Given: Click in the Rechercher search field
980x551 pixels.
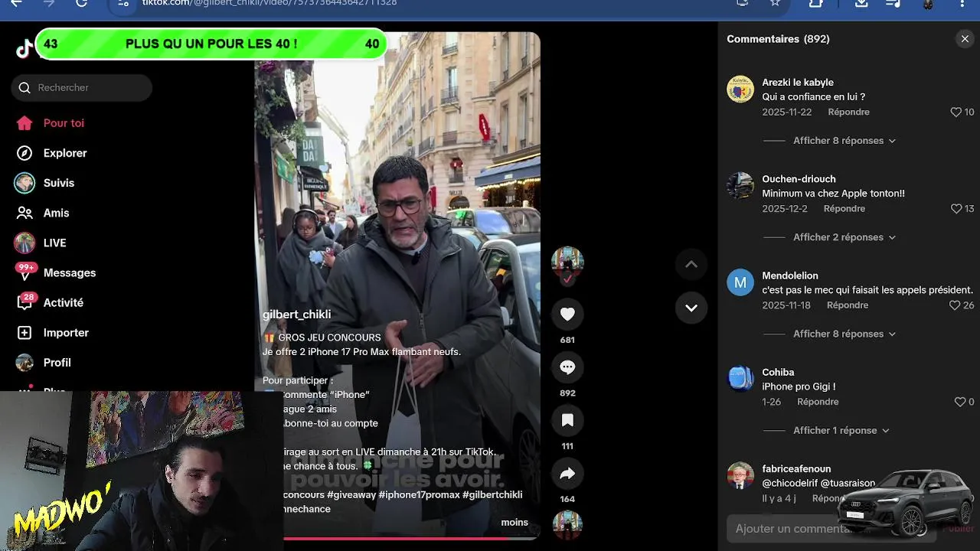Looking at the screenshot, I should click(x=82, y=88).
